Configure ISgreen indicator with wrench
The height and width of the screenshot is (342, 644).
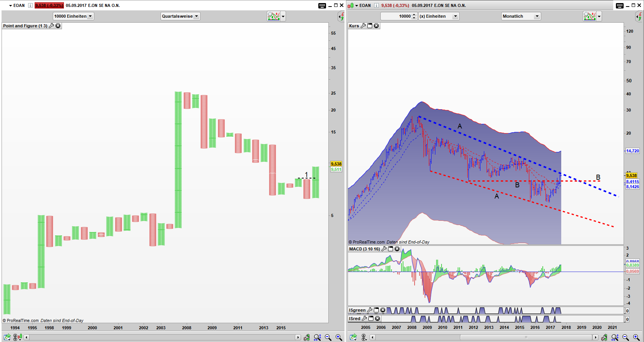coord(370,310)
